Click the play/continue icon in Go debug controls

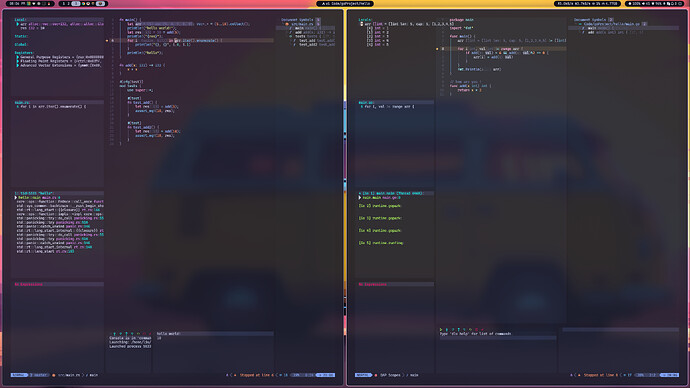click(x=441, y=329)
